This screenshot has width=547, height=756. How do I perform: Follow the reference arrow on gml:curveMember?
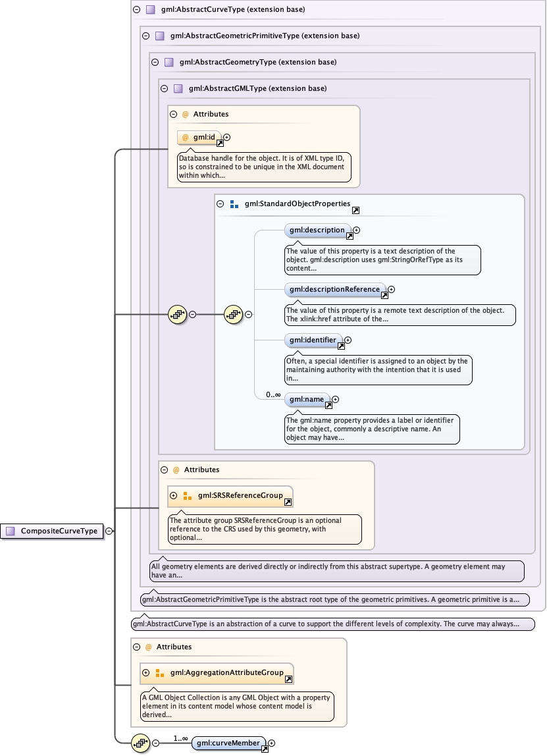point(265,749)
